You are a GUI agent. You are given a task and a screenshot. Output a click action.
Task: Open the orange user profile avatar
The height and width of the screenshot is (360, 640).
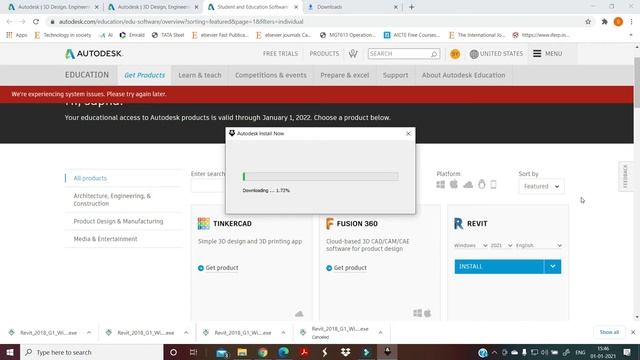(x=455, y=54)
